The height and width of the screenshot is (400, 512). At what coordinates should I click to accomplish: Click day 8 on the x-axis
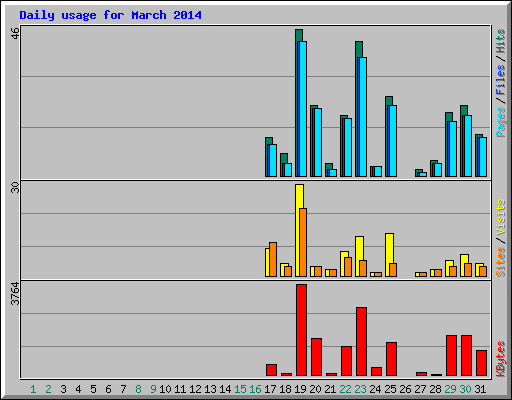pos(138,389)
